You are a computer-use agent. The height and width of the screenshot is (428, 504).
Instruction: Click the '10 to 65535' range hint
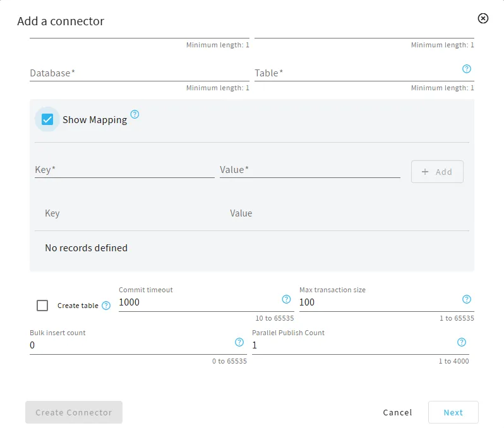tap(275, 318)
